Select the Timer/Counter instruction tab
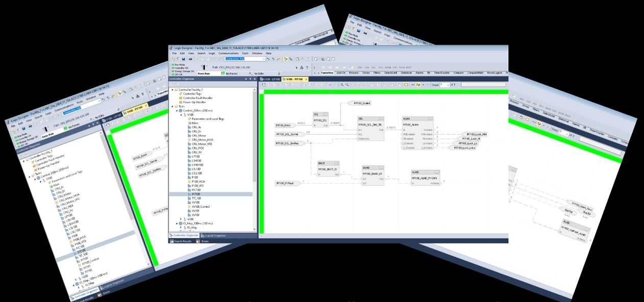 tap(442, 73)
